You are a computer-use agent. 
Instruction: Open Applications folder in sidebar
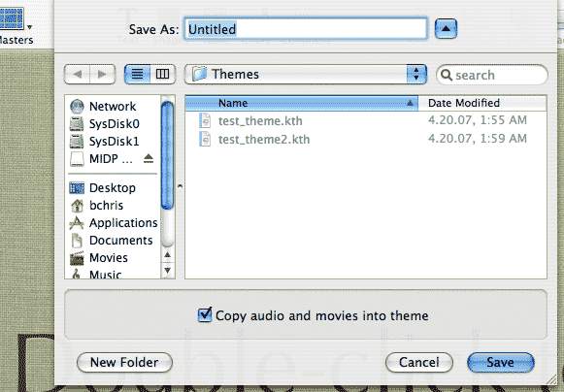pos(113,223)
